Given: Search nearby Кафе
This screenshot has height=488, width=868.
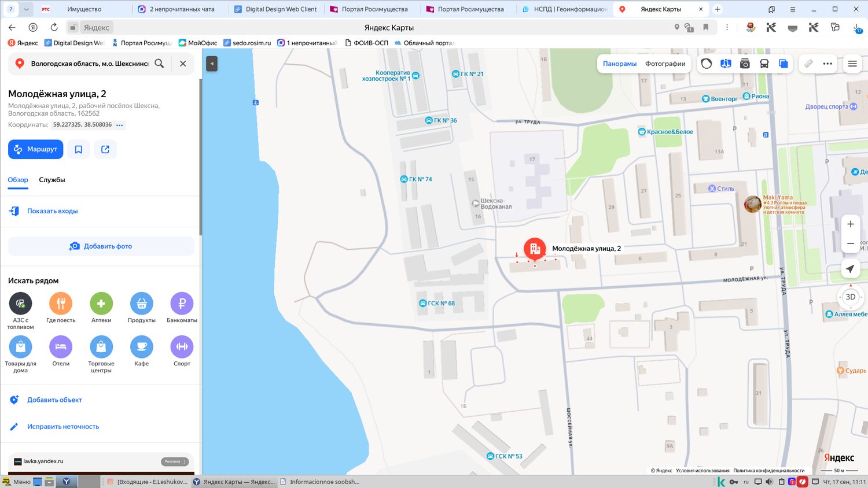Looking at the screenshot, I should (x=142, y=352).
